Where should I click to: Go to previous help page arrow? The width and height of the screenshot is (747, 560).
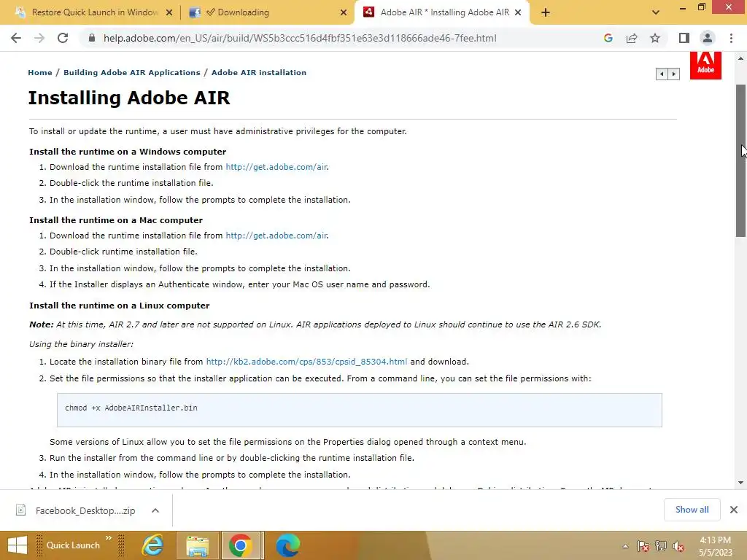662,74
